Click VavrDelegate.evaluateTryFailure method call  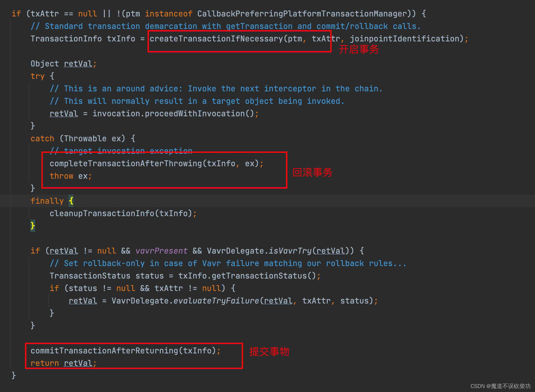pyautogui.click(x=242, y=301)
